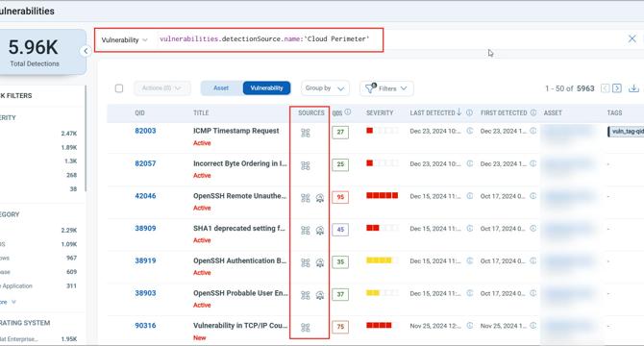Open the Filters dropdown
Viewport: 644px width, 346px height.
point(386,88)
